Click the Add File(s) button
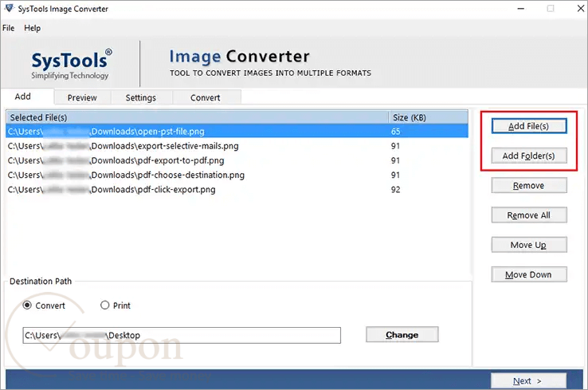 529,126
